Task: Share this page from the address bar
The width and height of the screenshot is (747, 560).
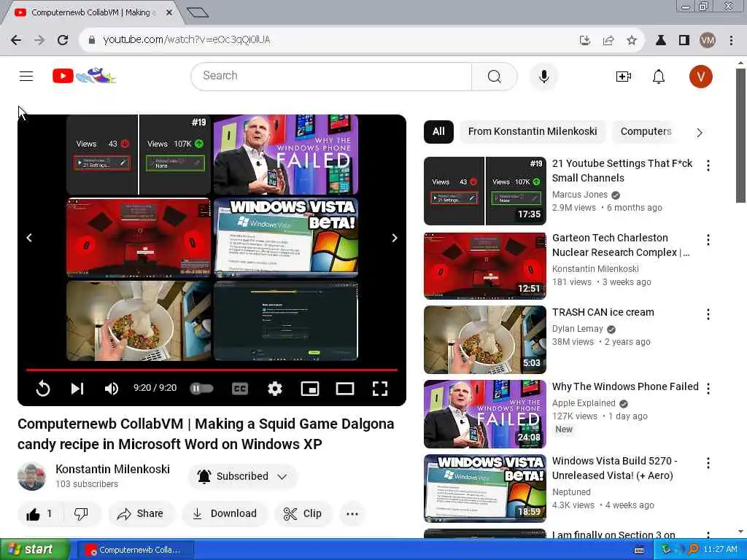Action: pyautogui.click(x=608, y=40)
